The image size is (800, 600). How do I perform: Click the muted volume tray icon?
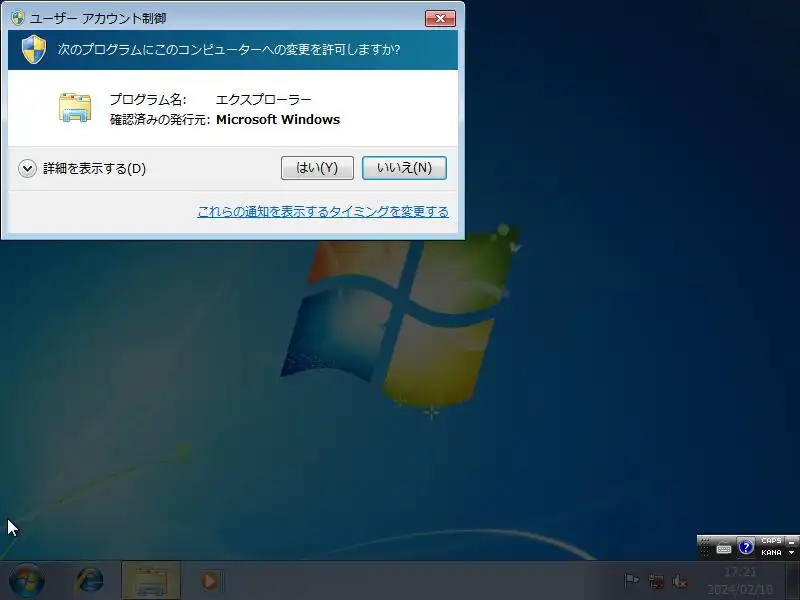680,581
